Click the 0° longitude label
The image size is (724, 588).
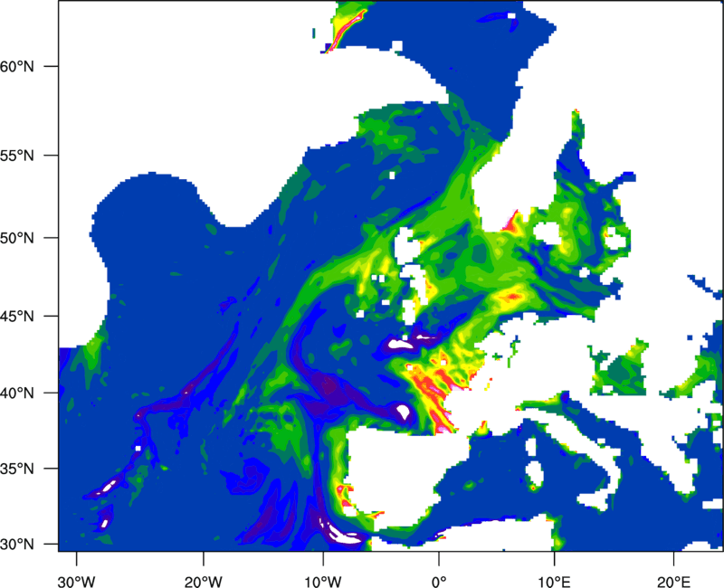point(439,582)
